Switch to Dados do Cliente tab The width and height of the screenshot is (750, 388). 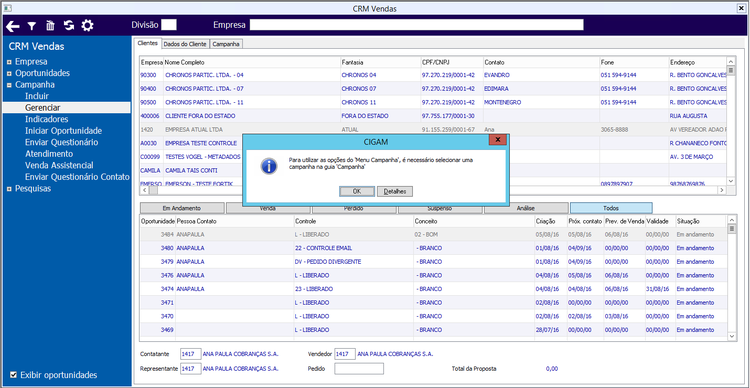point(185,44)
